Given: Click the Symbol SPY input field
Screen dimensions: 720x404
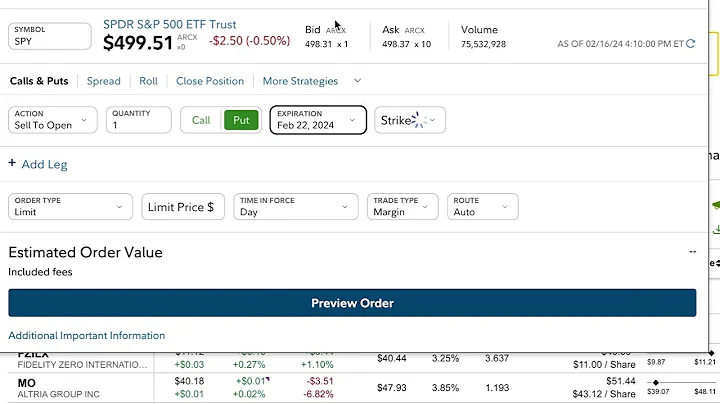Looking at the screenshot, I should click(50, 36).
